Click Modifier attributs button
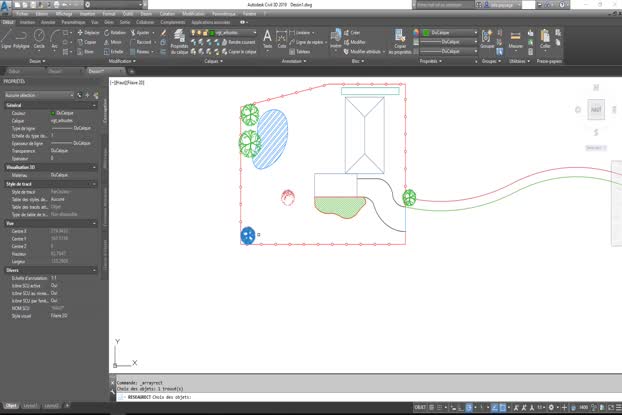This screenshot has width=622, height=415. tap(363, 52)
